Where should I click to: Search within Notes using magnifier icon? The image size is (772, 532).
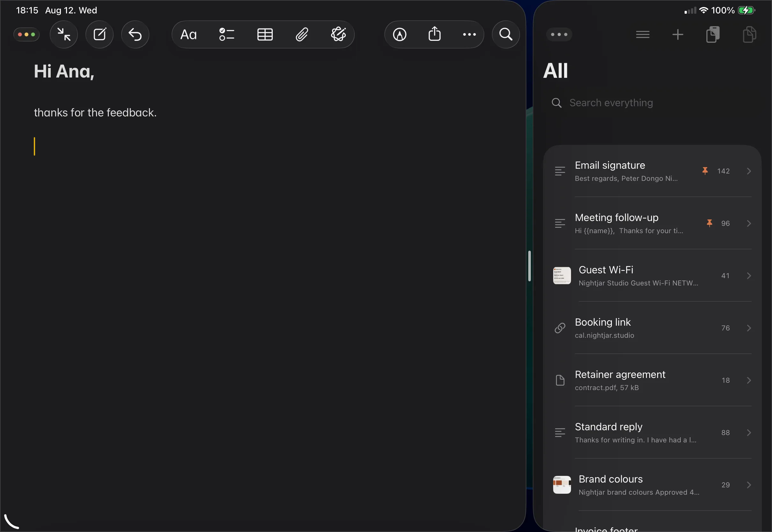506,34
